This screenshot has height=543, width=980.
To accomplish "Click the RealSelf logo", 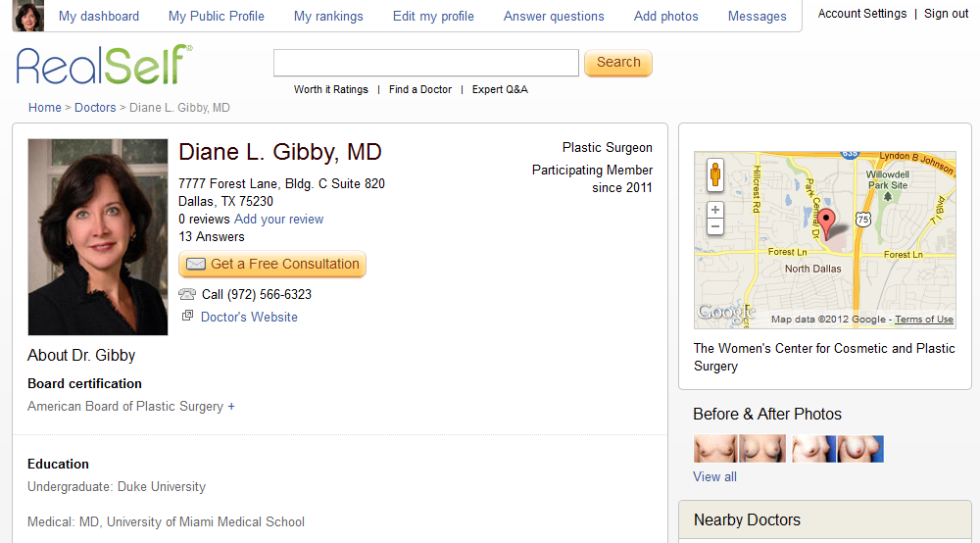I will coord(104,65).
